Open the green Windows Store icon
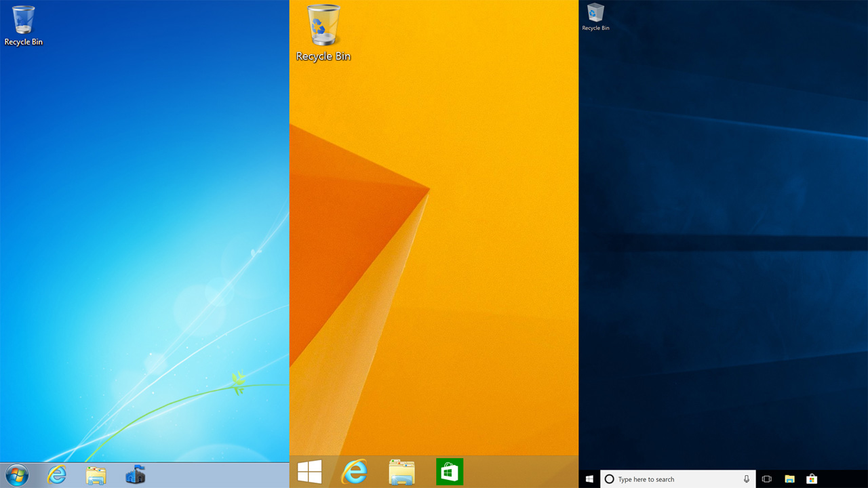The width and height of the screenshot is (868, 488). click(450, 471)
